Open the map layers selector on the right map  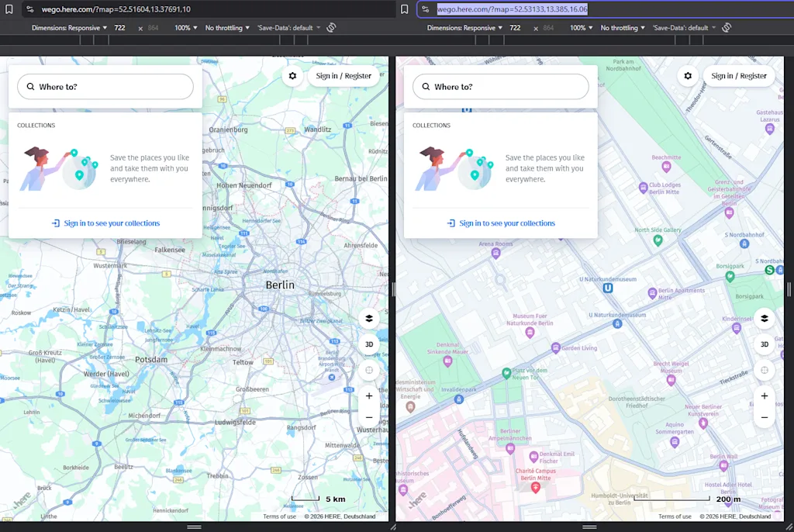click(765, 318)
